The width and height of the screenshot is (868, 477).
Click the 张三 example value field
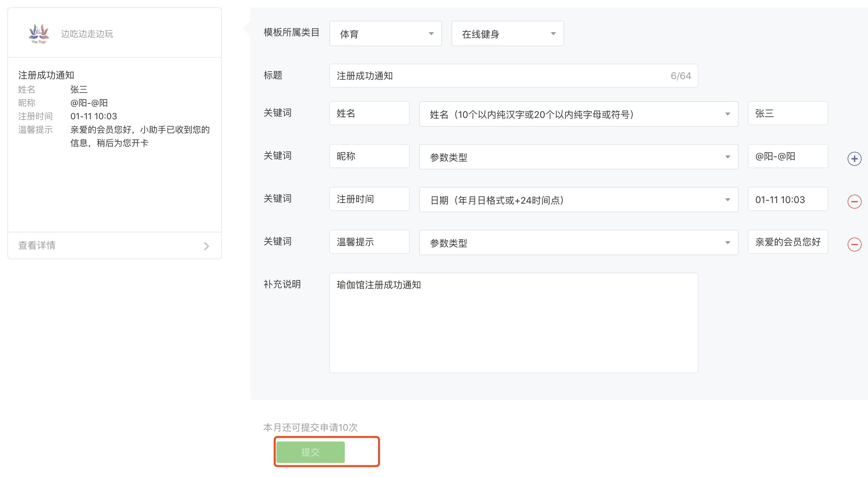coord(788,114)
